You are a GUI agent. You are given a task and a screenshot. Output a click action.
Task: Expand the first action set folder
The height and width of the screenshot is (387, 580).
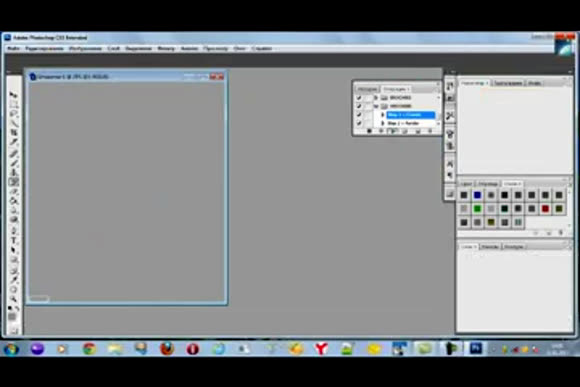(x=376, y=98)
